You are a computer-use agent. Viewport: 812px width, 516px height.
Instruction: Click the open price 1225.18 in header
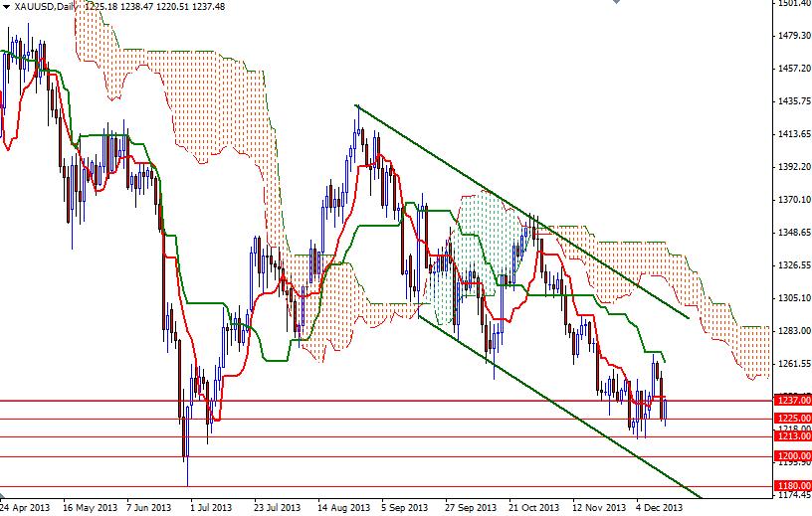click(x=99, y=7)
